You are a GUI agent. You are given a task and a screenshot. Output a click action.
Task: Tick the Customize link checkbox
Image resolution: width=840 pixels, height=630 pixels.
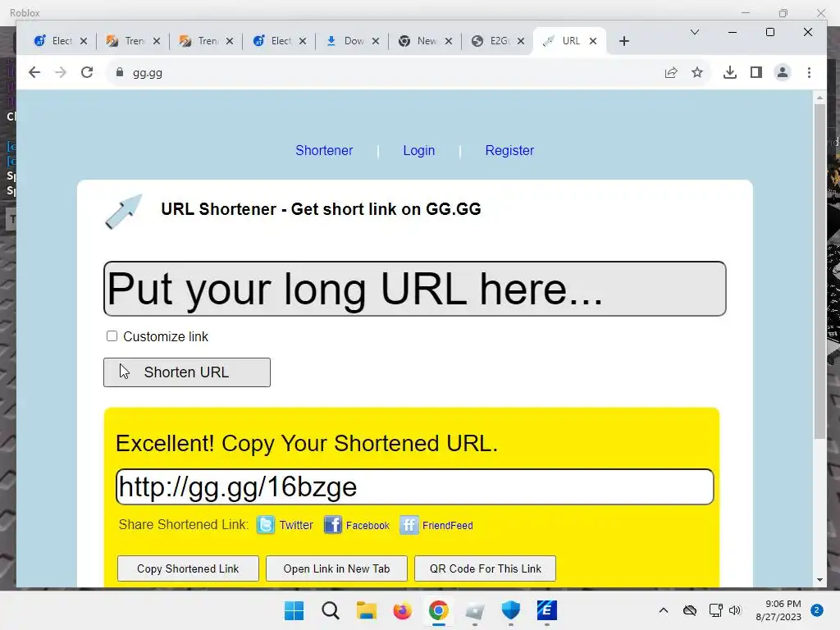point(112,336)
